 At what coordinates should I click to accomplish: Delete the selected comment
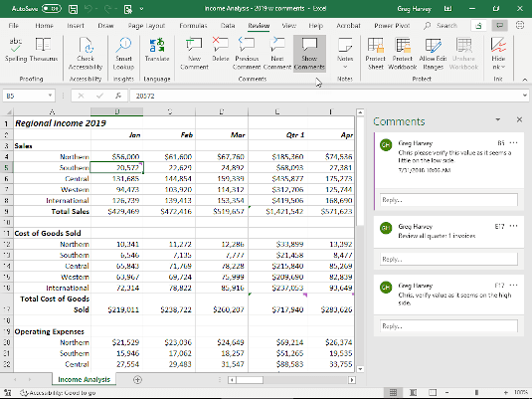(x=221, y=51)
